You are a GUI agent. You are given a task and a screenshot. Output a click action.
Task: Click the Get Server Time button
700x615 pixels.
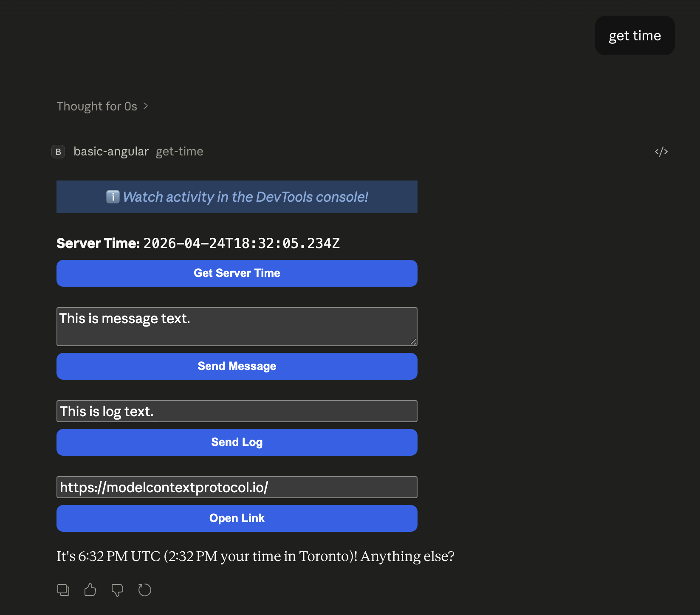(237, 273)
